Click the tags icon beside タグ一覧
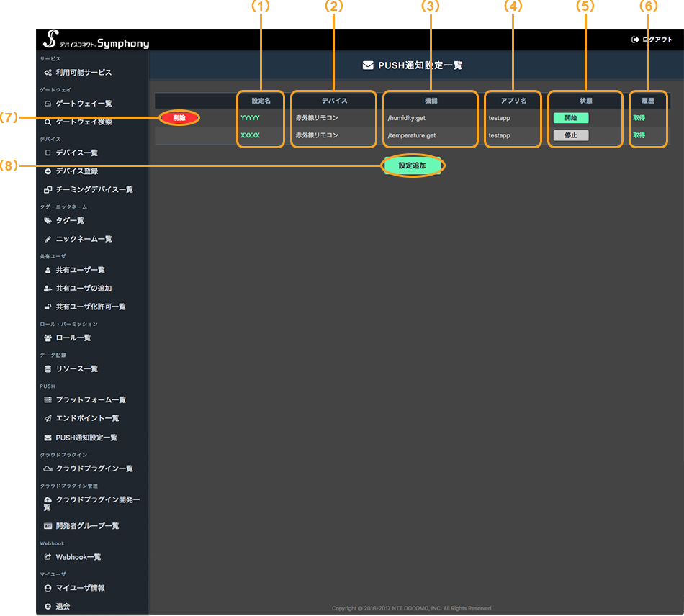684x616 pixels. pos(48,221)
